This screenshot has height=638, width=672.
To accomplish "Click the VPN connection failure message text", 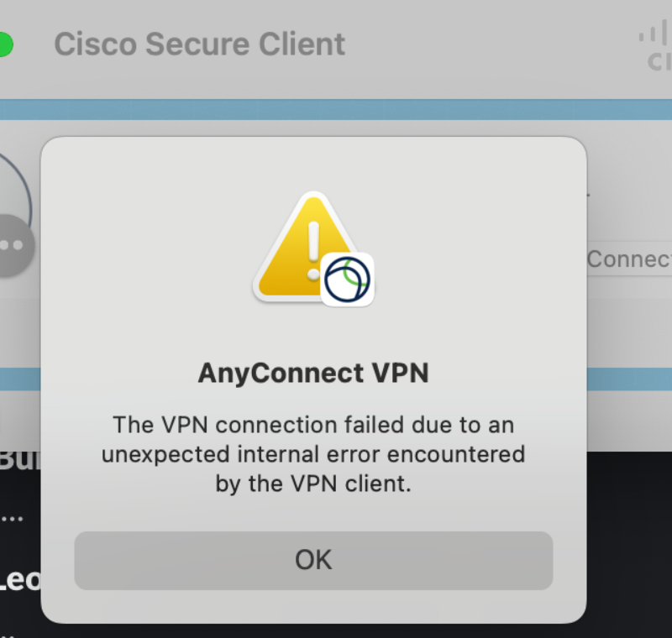I will point(314,454).
